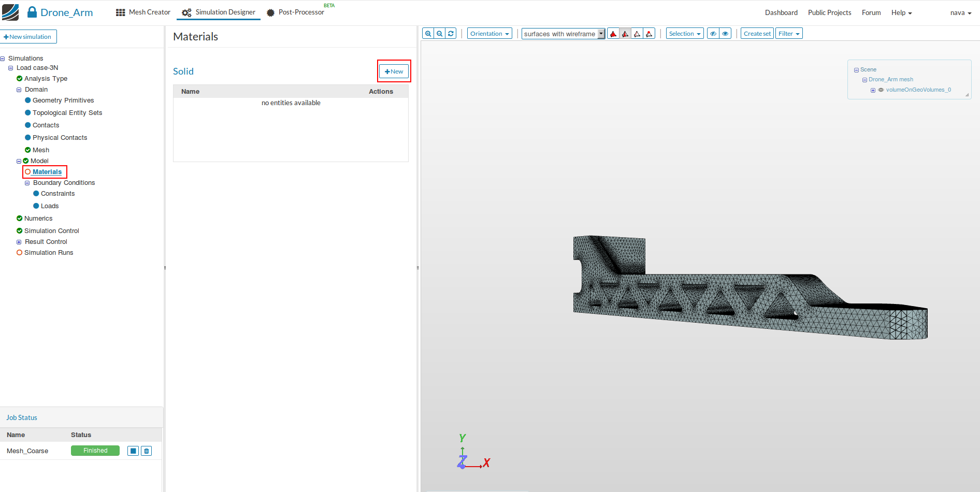Screen dimensions: 980x492
Task: Collapse the Simulations tree root
Action: click(x=3, y=59)
